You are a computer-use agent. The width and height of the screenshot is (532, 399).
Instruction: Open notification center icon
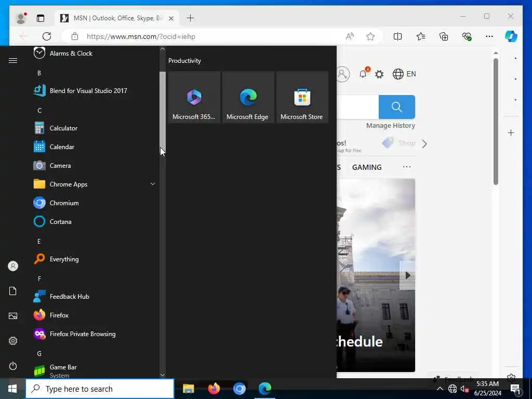(515, 389)
